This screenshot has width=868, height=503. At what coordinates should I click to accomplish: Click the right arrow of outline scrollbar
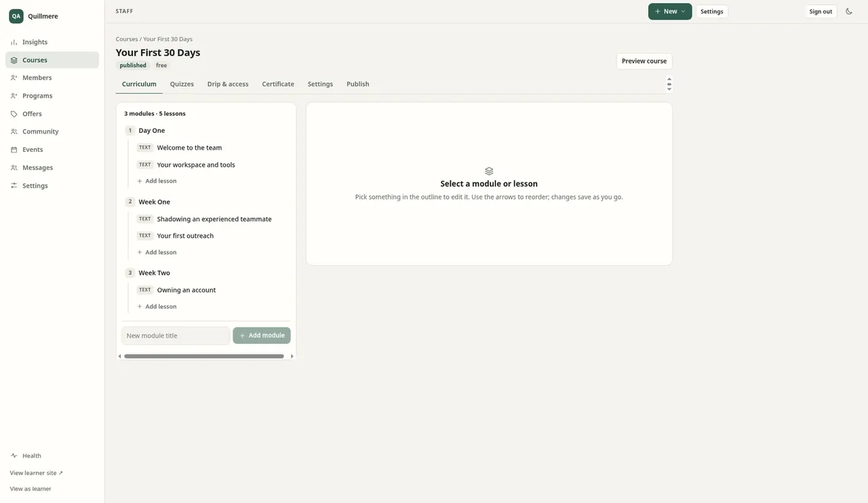(292, 357)
